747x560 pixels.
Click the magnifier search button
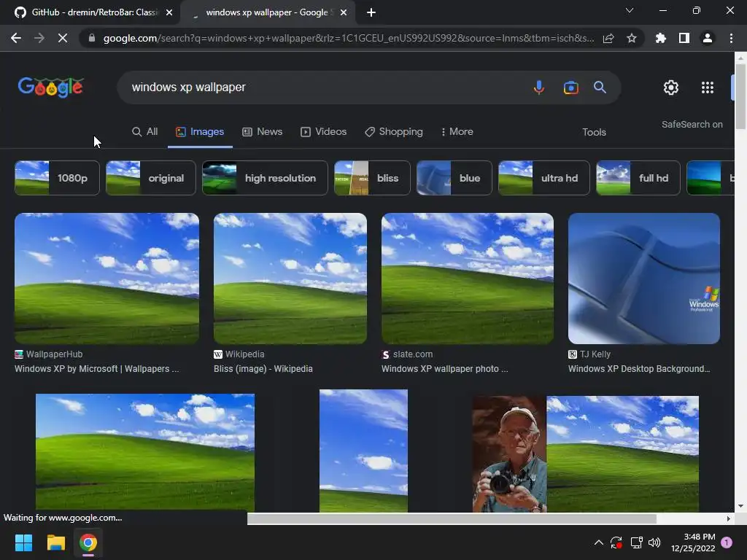coord(600,87)
